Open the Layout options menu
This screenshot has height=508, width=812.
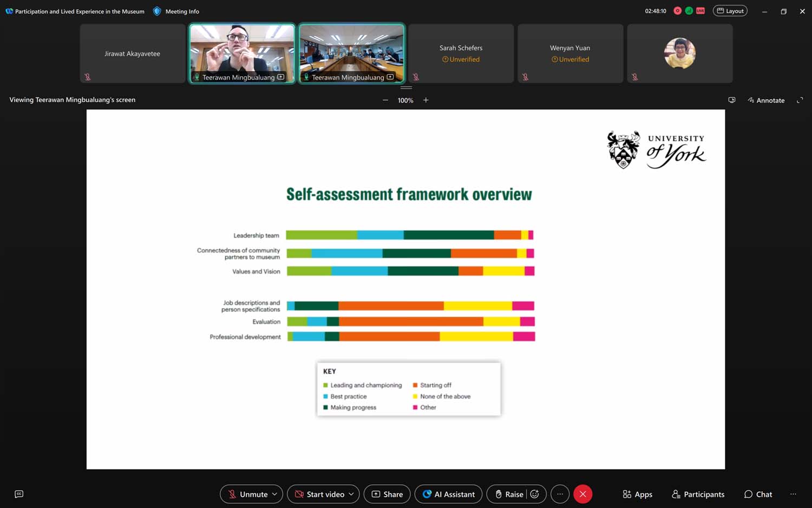(730, 11)
